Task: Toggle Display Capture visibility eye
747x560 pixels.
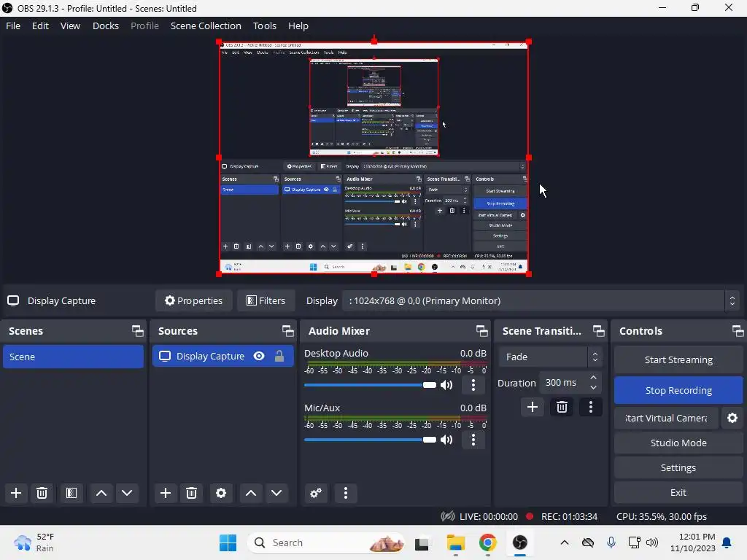Action: [259, 356]
